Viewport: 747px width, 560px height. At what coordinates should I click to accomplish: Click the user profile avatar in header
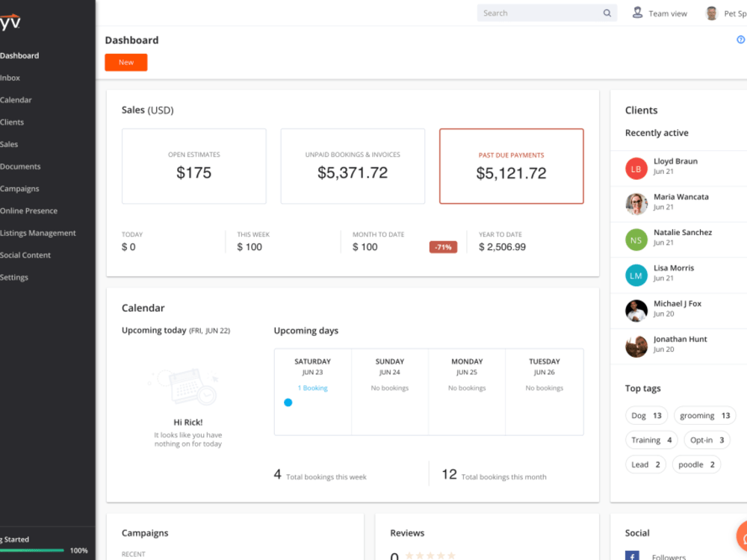click(711, 13)
